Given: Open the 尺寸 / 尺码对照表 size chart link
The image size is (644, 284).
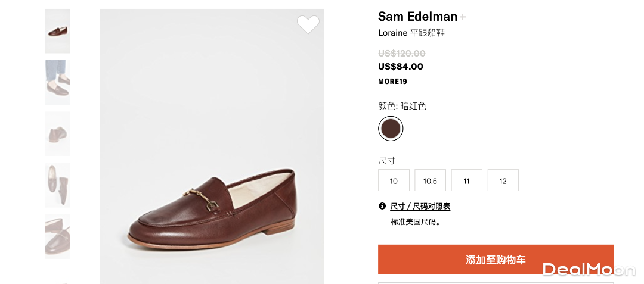Looking at the screenshot, I should [x=420, y=206].
